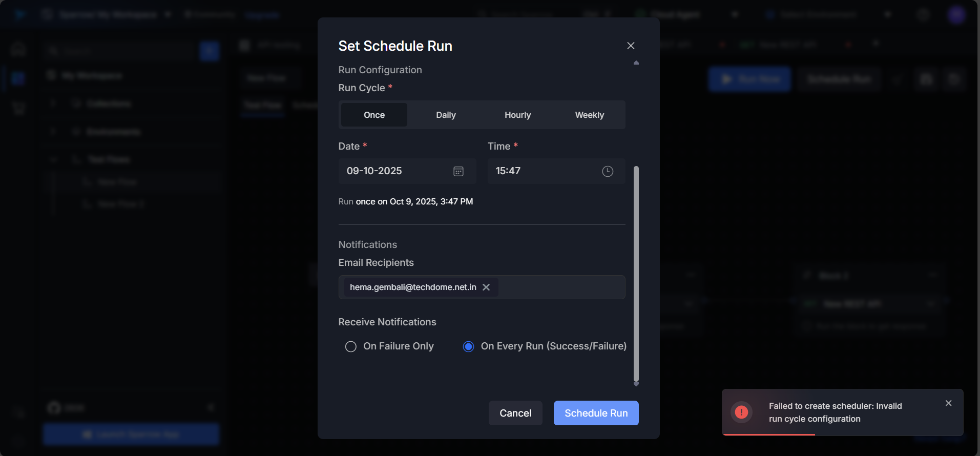Remove the hema.gembali@techdome.net.in recipient chip
The width and height of the screenshot is (980, 456).
coord(486,287)
